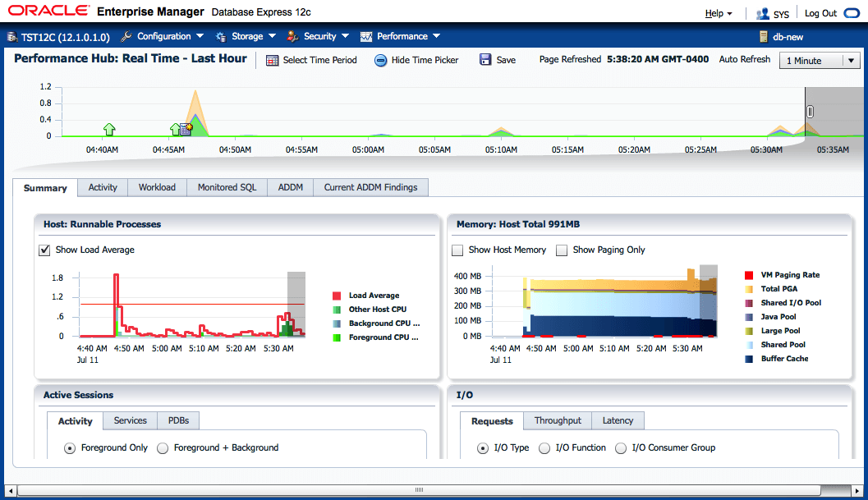Click the SYS user link

781,14
